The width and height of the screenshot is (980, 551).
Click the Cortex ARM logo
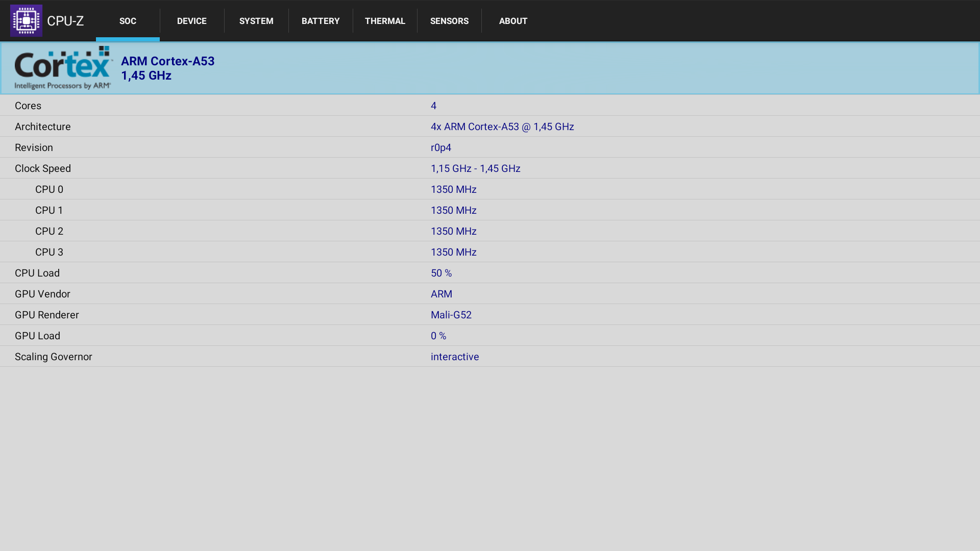[63, 68]
